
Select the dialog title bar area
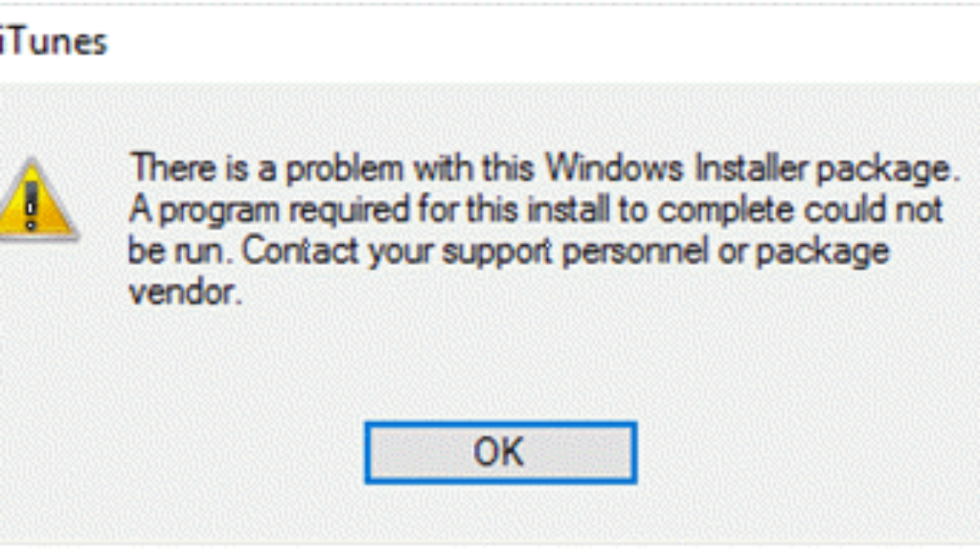pyautogui.click(x=490, y=42)
